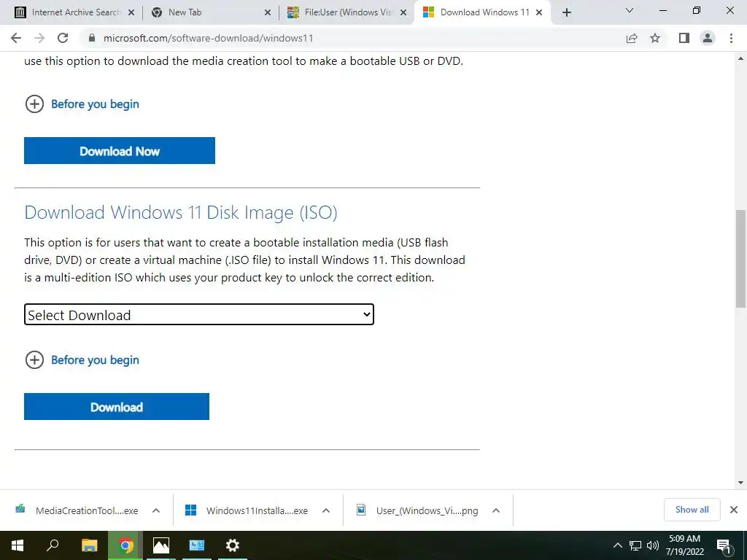This screenshot has height=560, width=747.
Task: View site security lock info
Action: pos(92,38)
